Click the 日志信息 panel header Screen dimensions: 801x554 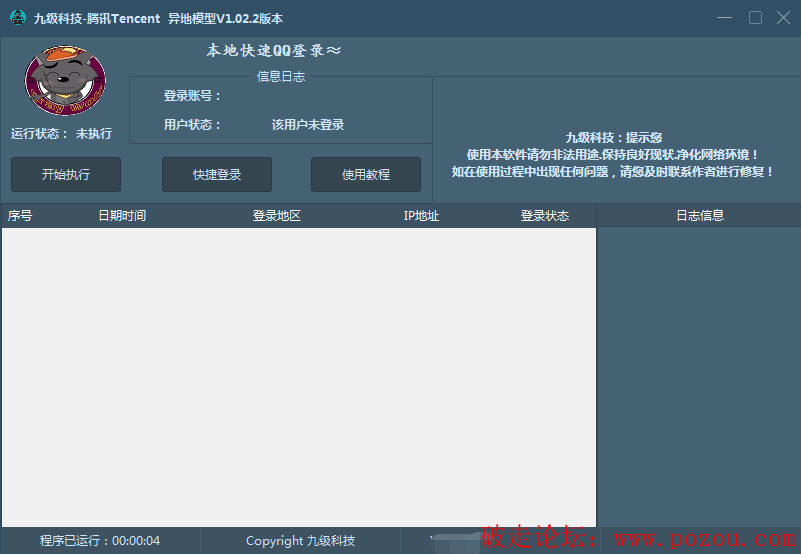tap(700, 215)
